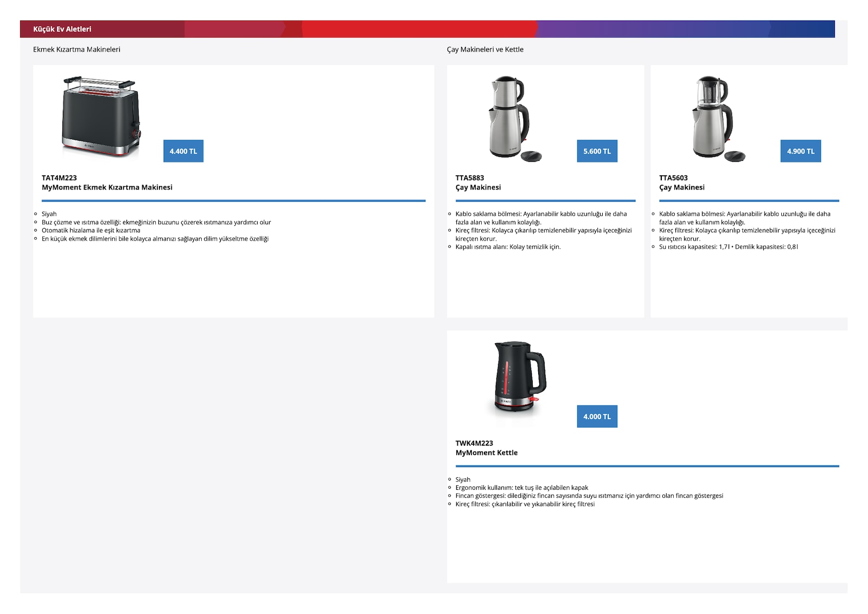The image size is (868, 614).
Task: Click Kablo saklama bölmesi bullet under TTA5883
Action: point(541,218)
